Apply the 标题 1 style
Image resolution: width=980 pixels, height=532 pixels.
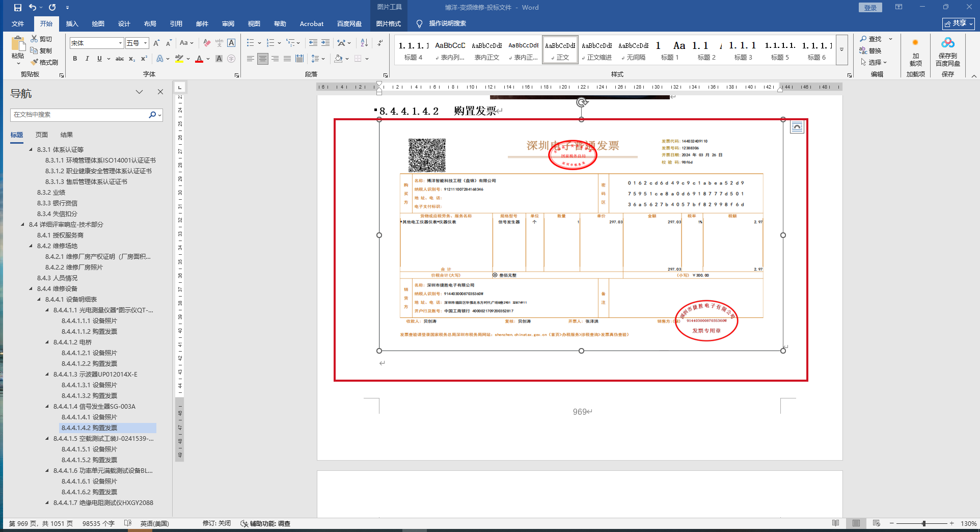click(x=670, y=50)
